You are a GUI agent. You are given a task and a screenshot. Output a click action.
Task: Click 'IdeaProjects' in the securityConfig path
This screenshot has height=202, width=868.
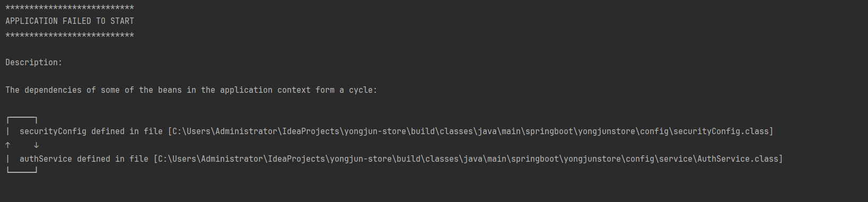tap(311, 131)
